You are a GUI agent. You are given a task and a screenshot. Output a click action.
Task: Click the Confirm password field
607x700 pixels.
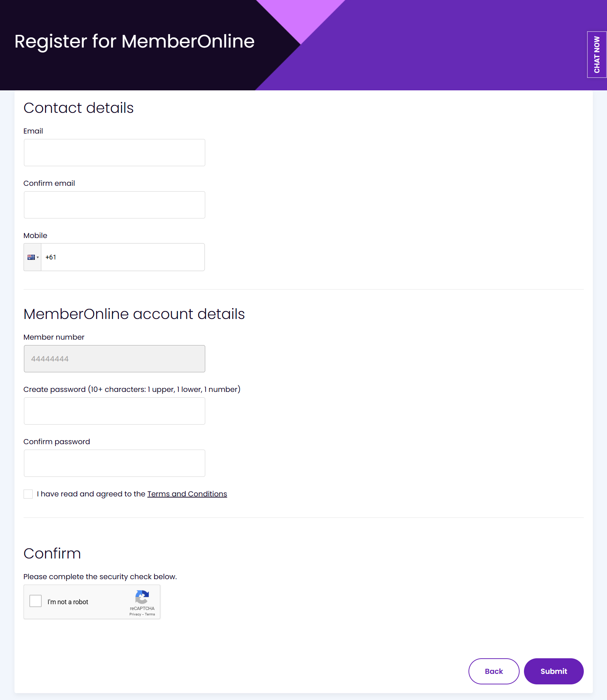click(x=115, y=463)
